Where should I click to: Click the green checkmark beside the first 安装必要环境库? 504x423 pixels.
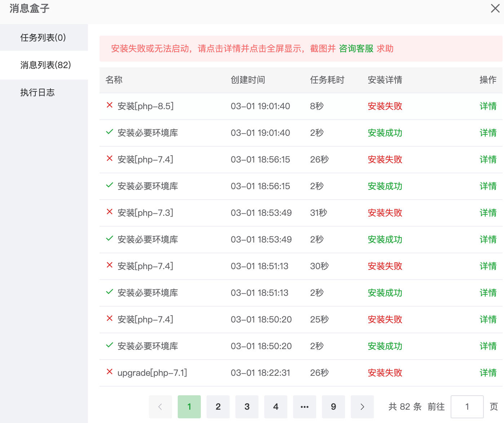coord(110,132)
